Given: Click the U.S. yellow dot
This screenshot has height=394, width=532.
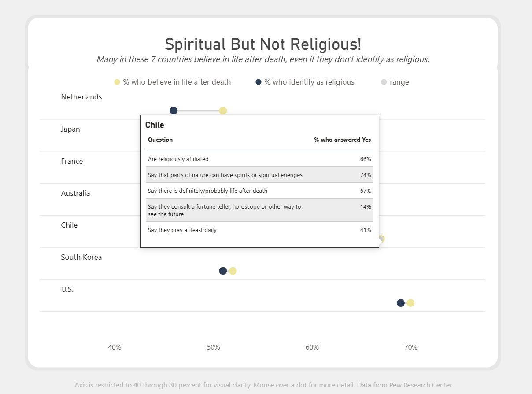Looking at the screenshot, I should click(x=410, y=303).
